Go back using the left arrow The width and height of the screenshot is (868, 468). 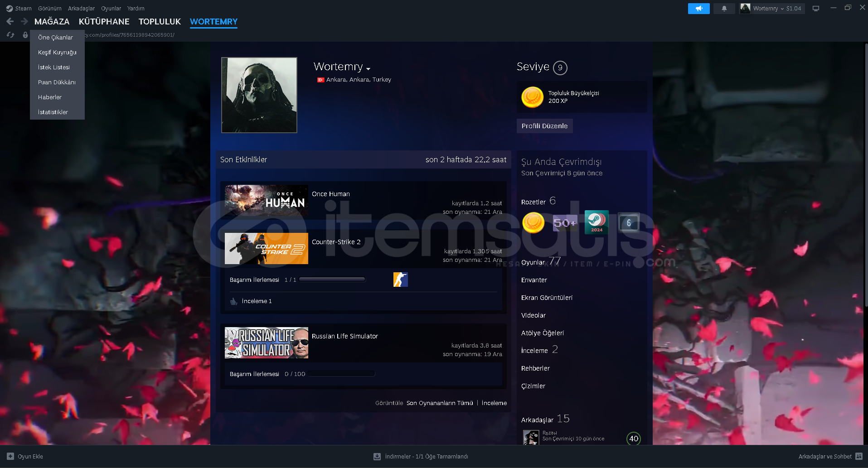[x=10, y=21]
